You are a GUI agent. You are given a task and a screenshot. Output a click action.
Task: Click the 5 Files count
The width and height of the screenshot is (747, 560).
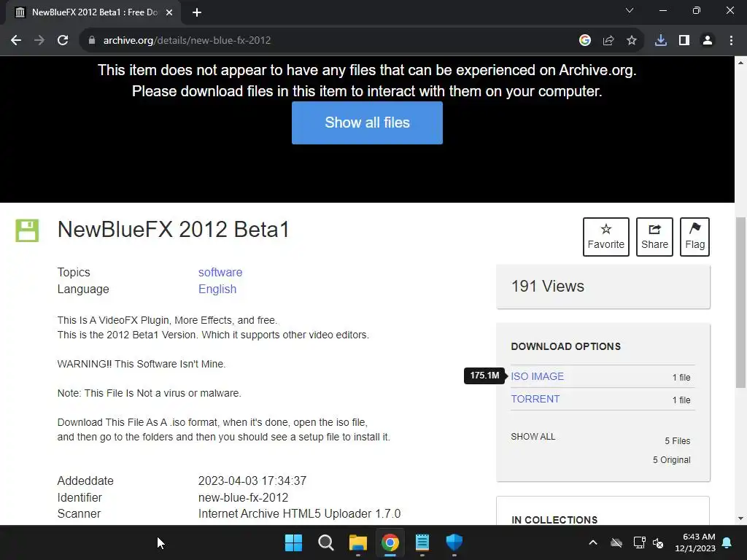pos(678,441)
